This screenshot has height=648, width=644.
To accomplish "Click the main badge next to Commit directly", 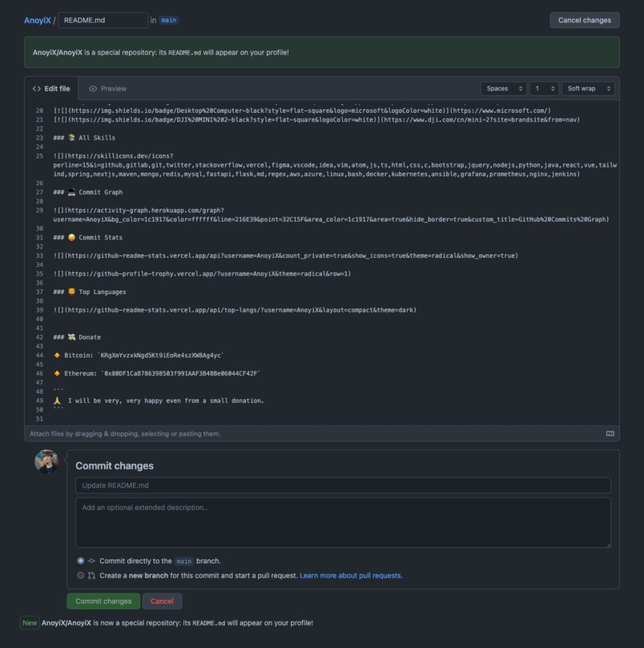I will click(x=184, y=561).
